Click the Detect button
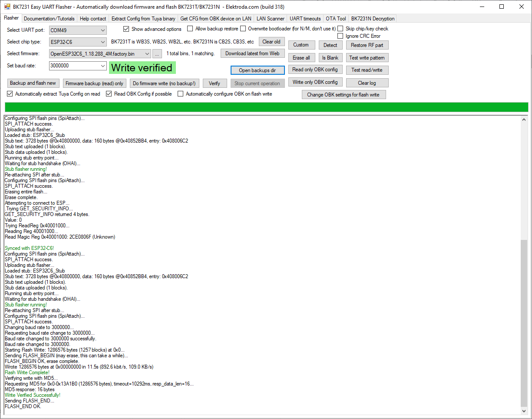The width and height of the screenshot is (532, 419). [x=330, y=45]
